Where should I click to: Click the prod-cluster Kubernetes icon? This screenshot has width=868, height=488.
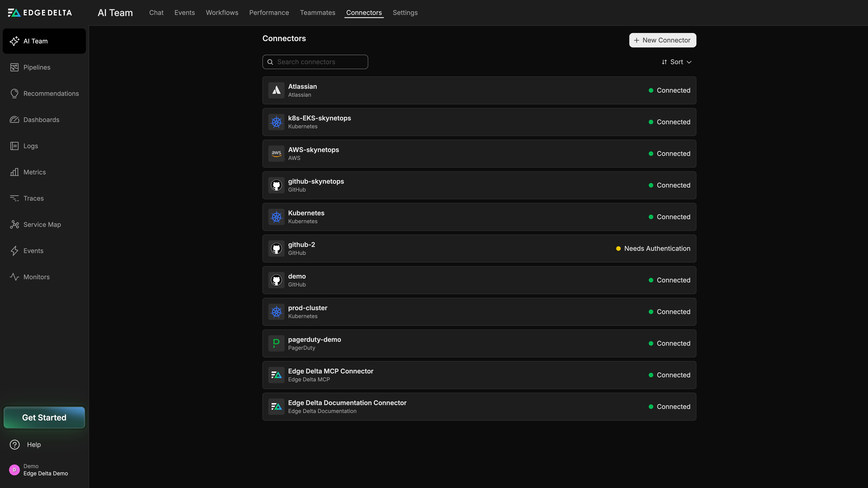pos(276,312)
